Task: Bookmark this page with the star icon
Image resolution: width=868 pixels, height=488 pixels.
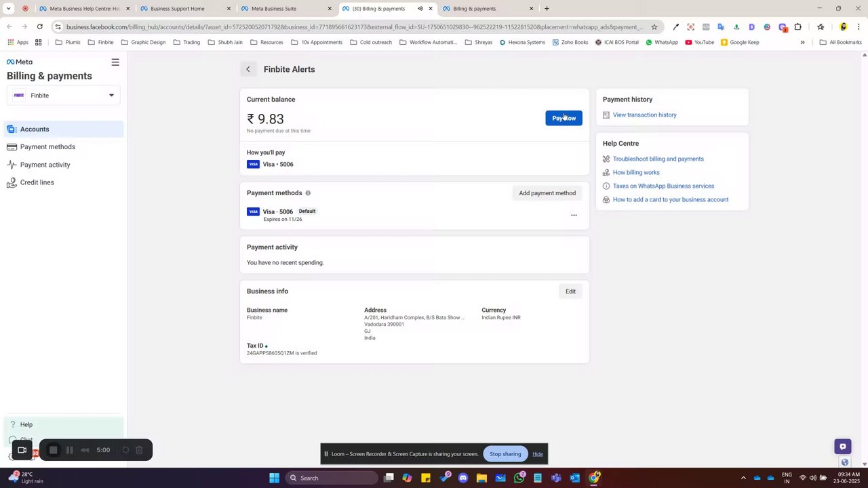Action: click(654, 27)
